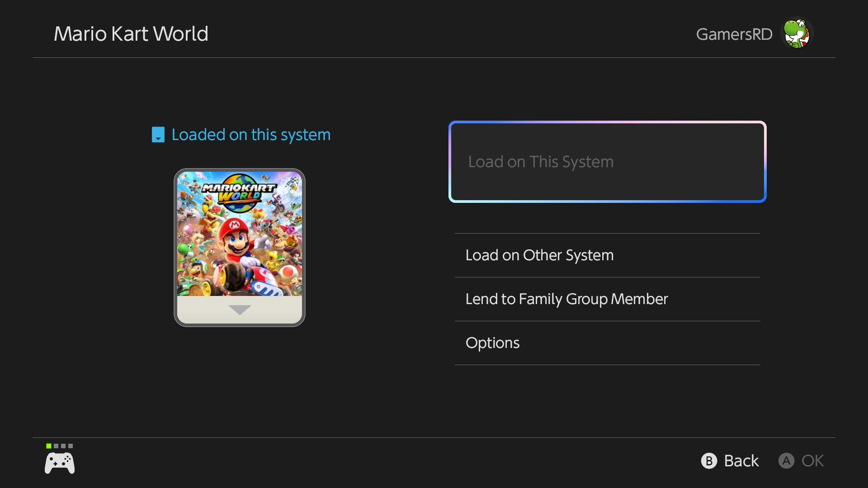This screenshot has width=868, height=488.
Task: Click the Mario Kart World virtual game card
Action: 240,247
